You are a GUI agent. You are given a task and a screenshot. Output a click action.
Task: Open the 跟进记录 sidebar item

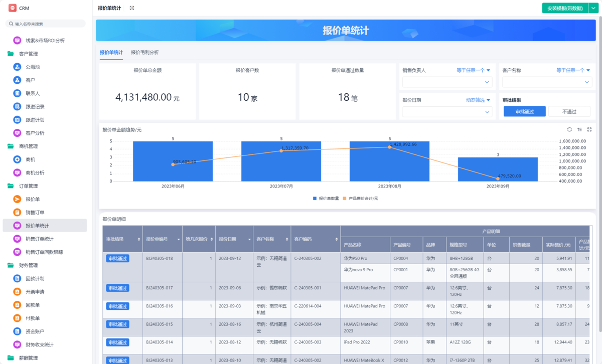point(45,106)
